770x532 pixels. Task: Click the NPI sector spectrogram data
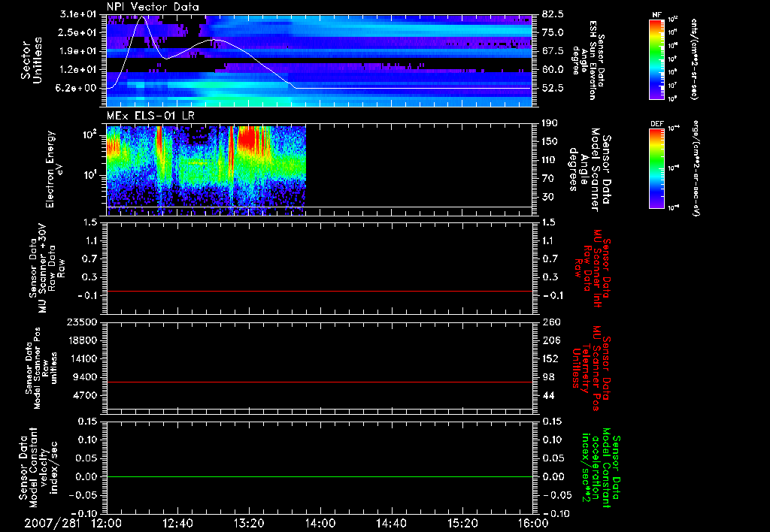(x=320, y=60)
